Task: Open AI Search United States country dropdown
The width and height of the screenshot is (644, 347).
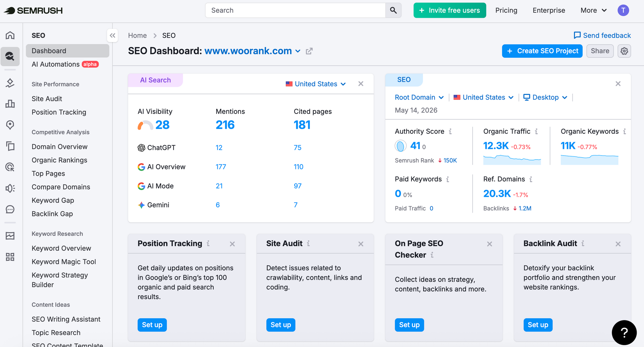Action: point(316,84)
